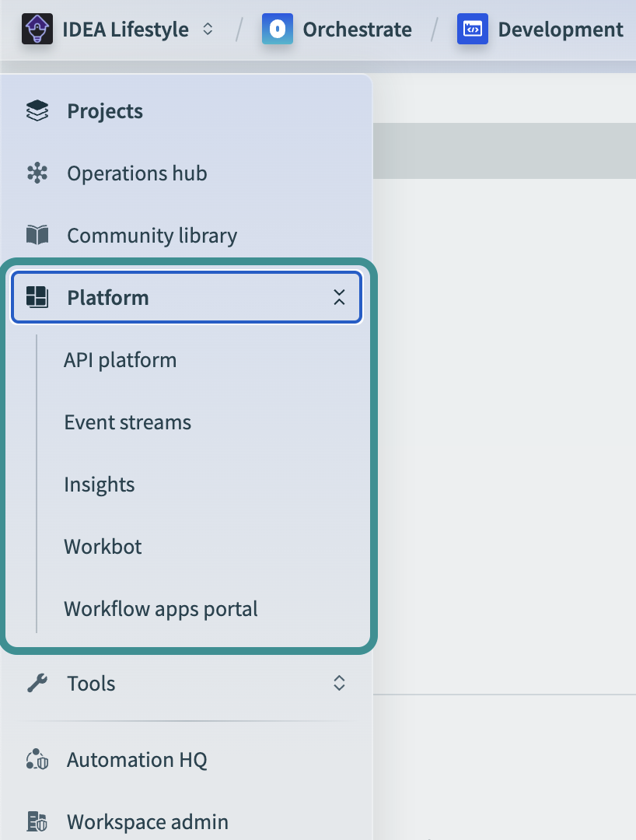
Task: Click the Community library book icon
Action: 37,235
